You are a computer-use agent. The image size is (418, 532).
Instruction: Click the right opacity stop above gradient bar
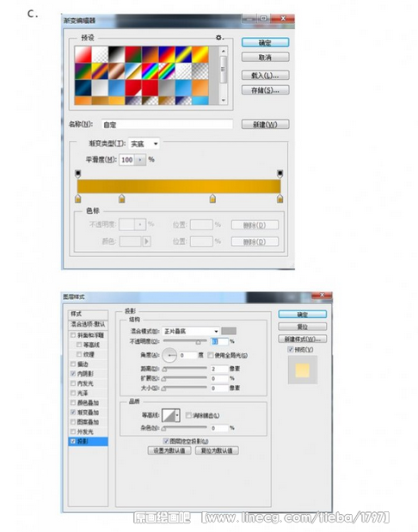click(x=280, y=174)
